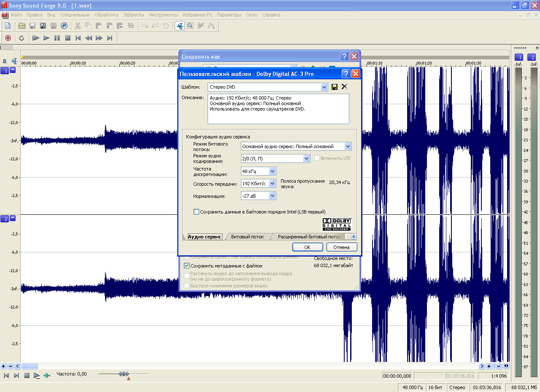Select the Pencil tool icon
Viewport: 540px width, 392px height.
(x=201, y=26)
